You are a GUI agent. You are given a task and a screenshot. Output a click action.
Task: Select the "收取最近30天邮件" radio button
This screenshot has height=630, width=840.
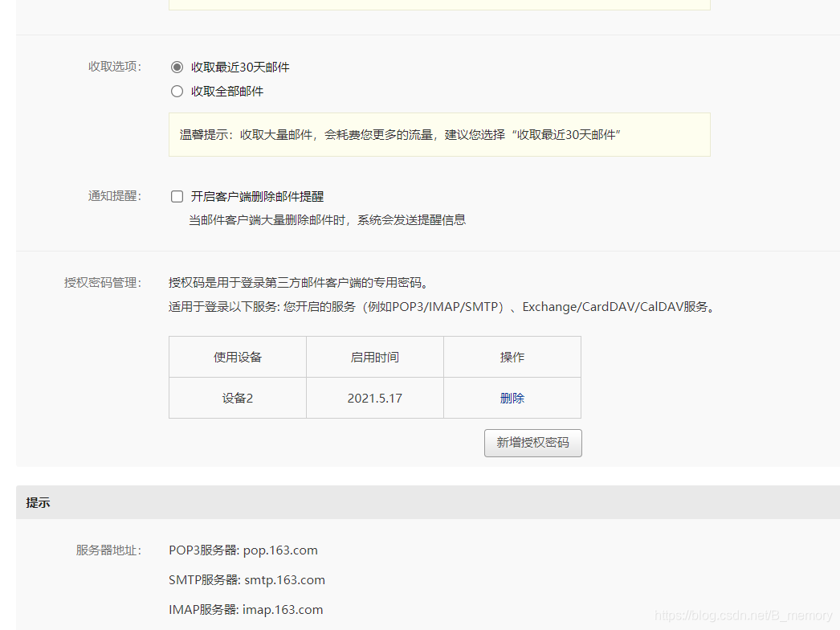point(177,67)
